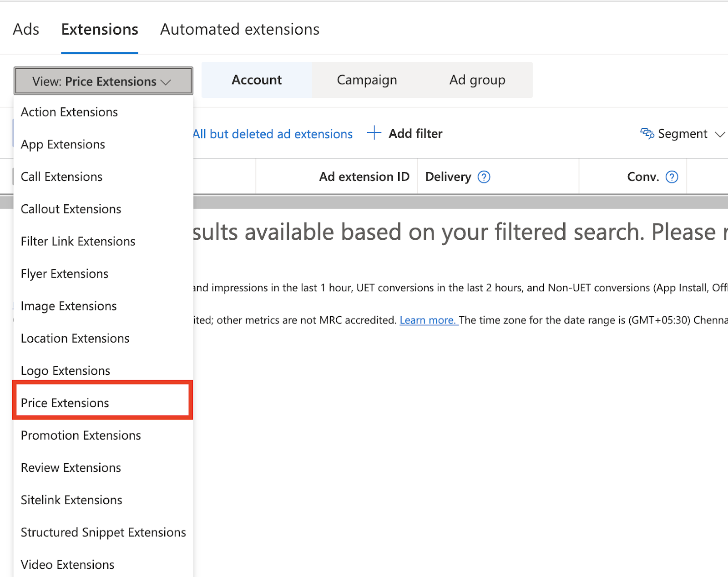Click the All but deleted ad extensions filter
Viewport: 728px width, 577px height.
point(273,134)
